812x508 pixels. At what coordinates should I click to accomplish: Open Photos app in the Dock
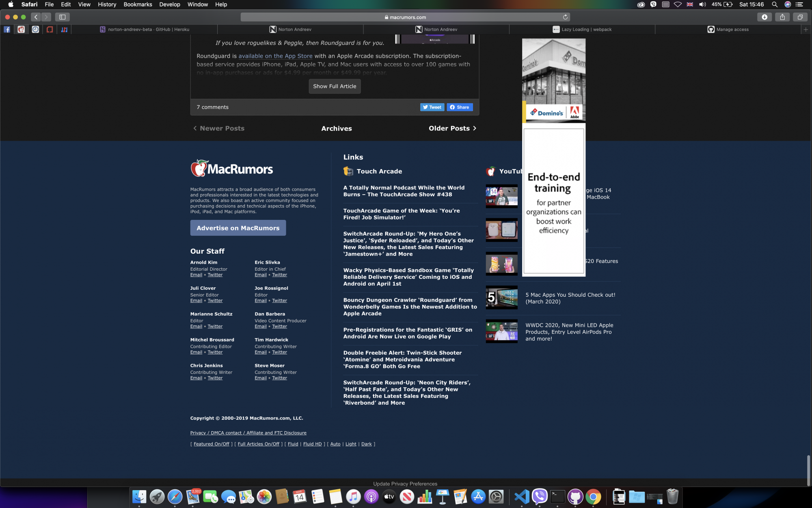pos(264,497)
